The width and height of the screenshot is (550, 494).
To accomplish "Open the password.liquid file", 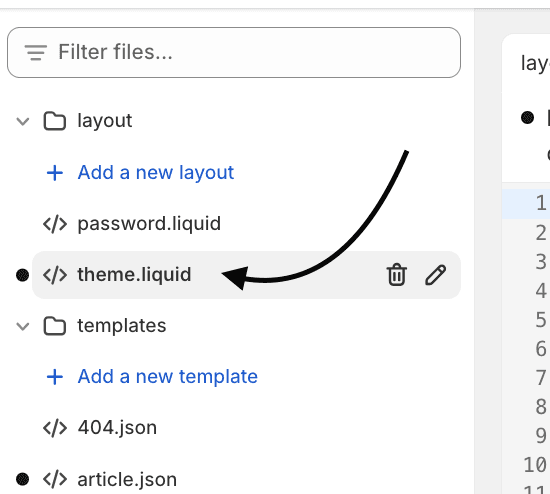I will click(149, 224).
